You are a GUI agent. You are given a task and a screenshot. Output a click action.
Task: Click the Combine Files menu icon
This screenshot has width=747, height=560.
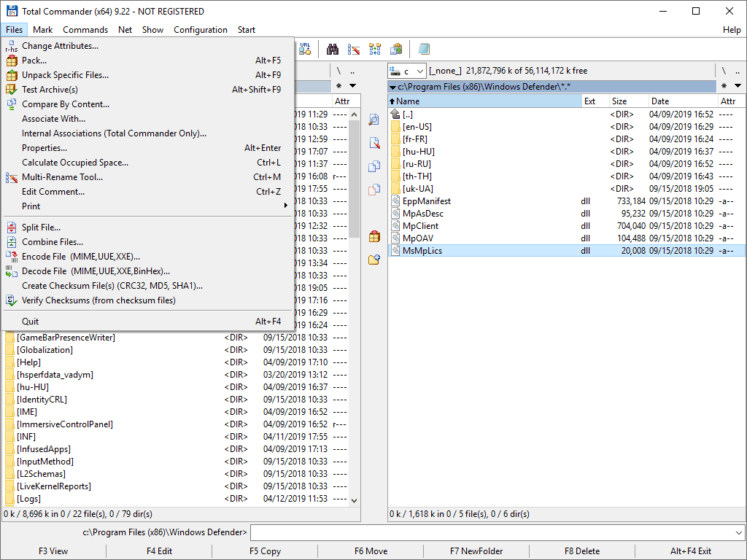pyautogui.click(x=12, y=242)
